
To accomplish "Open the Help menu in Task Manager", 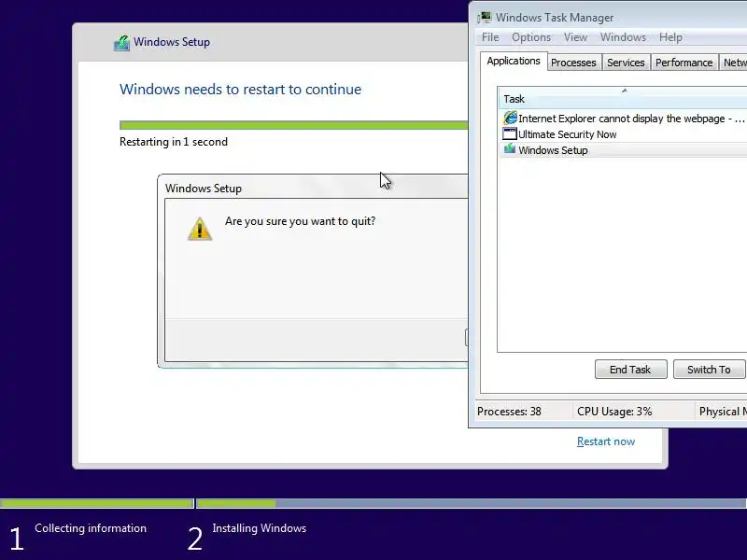I will point(670,37).
